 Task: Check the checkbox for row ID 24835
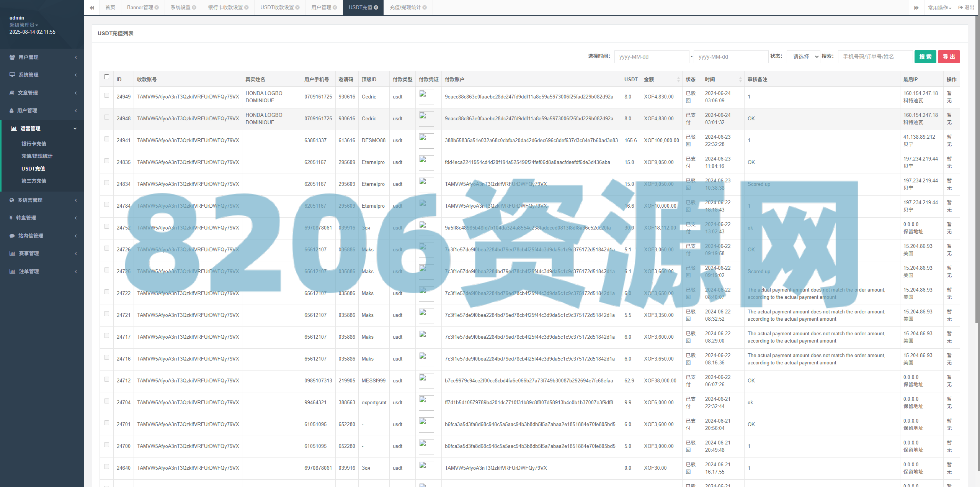click(x=106, y=161)
